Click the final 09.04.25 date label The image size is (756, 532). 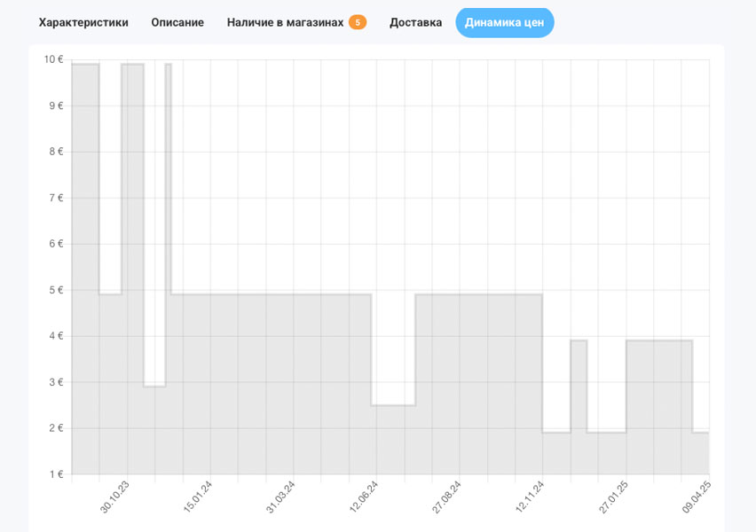[697, 497]
